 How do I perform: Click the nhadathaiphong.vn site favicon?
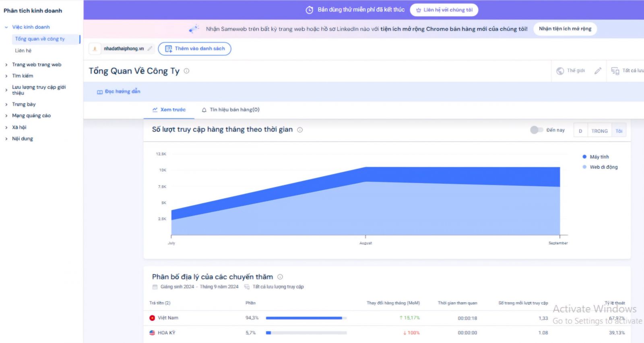click(95, 49)
